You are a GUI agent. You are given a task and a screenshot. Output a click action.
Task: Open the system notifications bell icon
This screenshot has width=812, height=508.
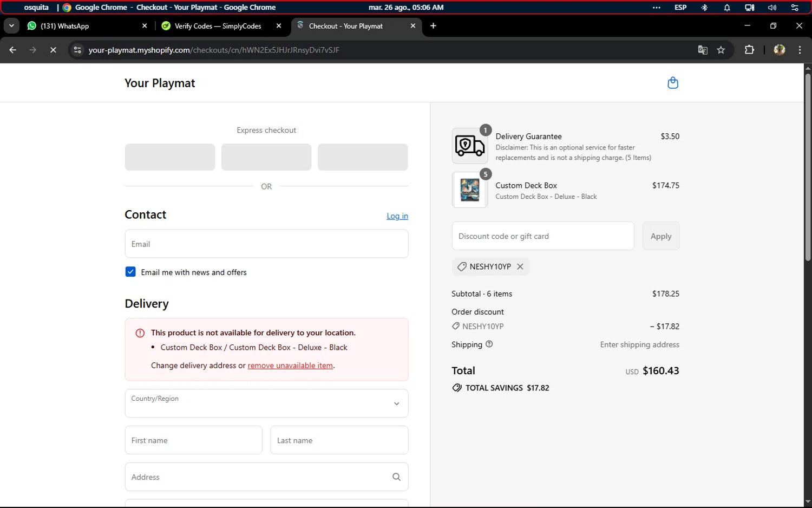pyautogui.click(x=727, y=8)
